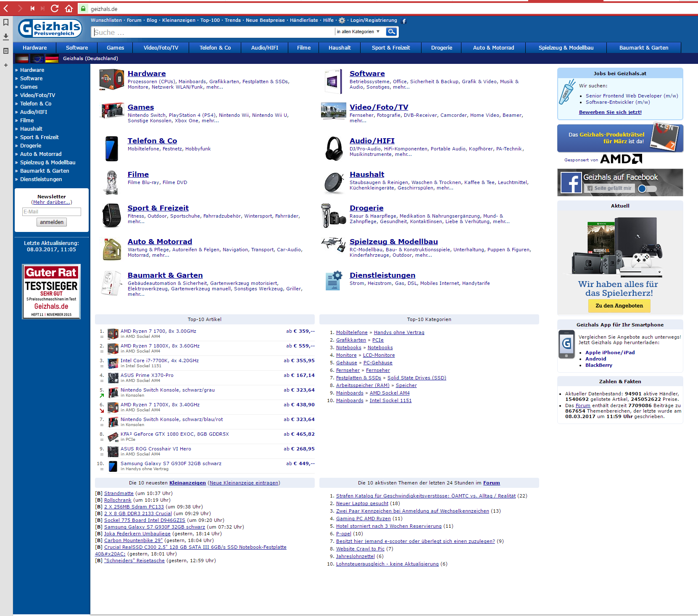Open the notes side panel
Viewport: 698px width, 616px height.
[6, 51]
